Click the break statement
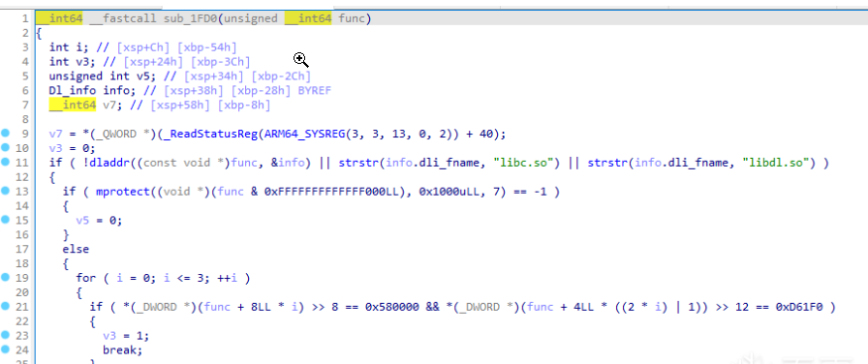This screenshot has width=868, height=364. [x=122, y=349]
